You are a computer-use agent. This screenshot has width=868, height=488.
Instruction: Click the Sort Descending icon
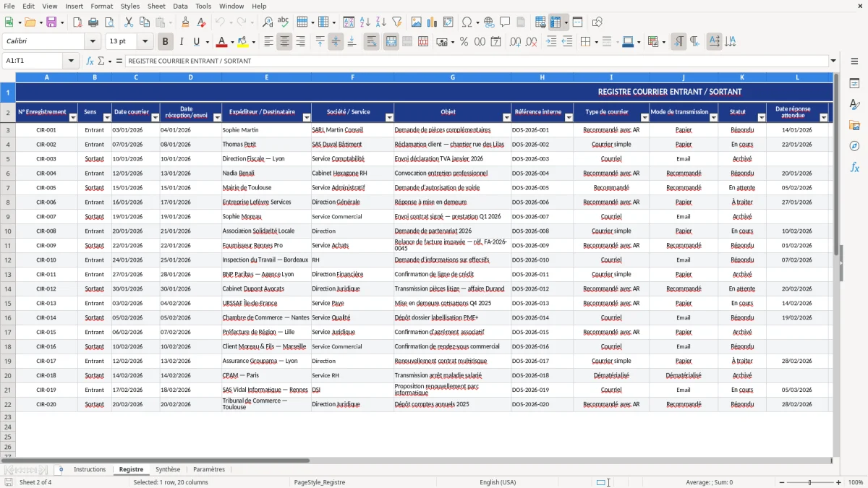tap(381, 22)
